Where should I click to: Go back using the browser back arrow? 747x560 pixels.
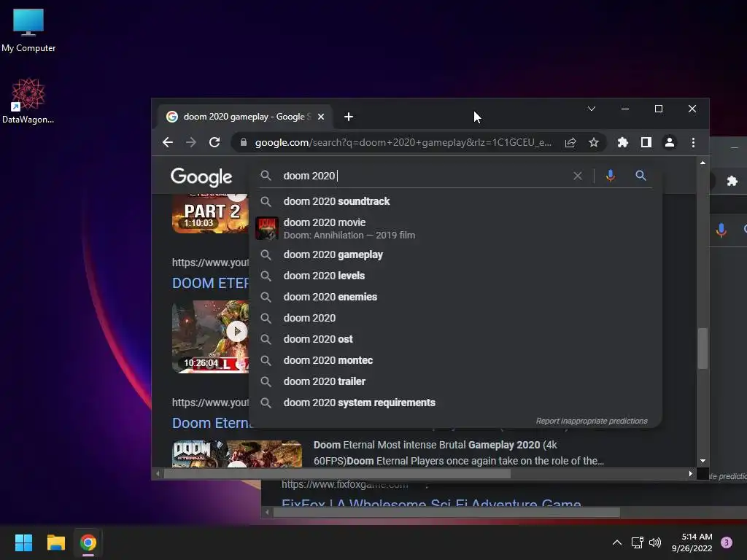(x=168, y=142)
